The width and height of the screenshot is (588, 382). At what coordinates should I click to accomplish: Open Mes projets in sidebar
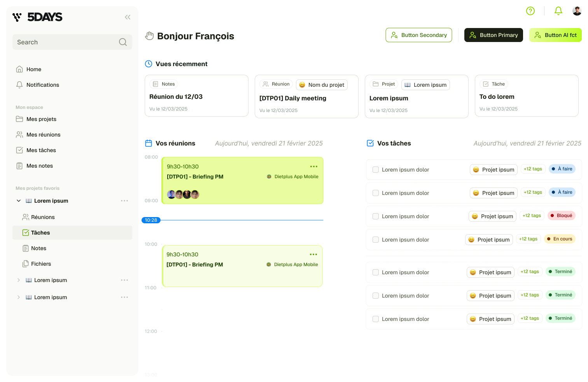72,119
